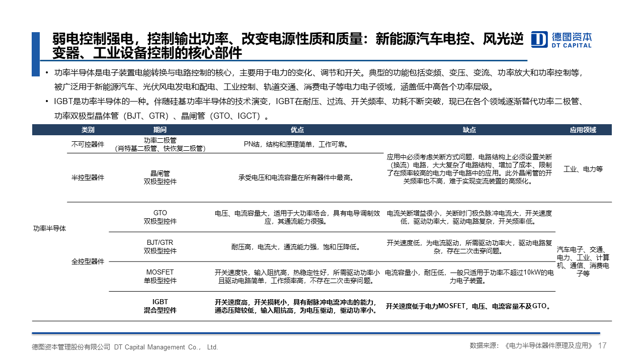
Task: Click the DT Capital logo icon
Action: pos(539,39)
